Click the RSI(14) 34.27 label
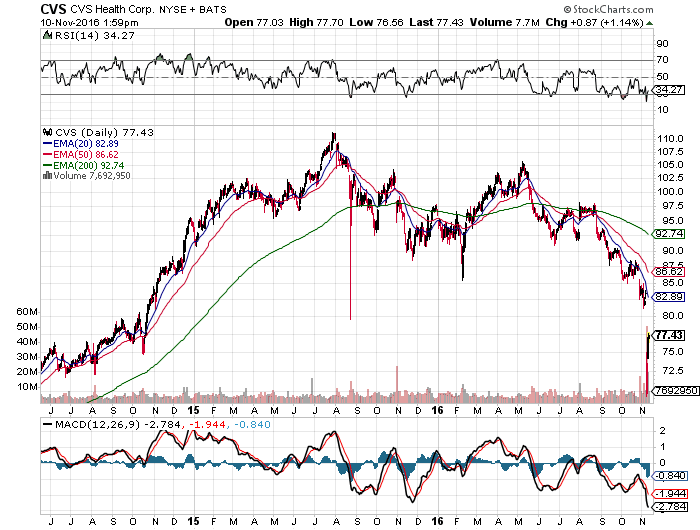Image resolution: width=700 pixels, height=530 pixels. [94, 35]
